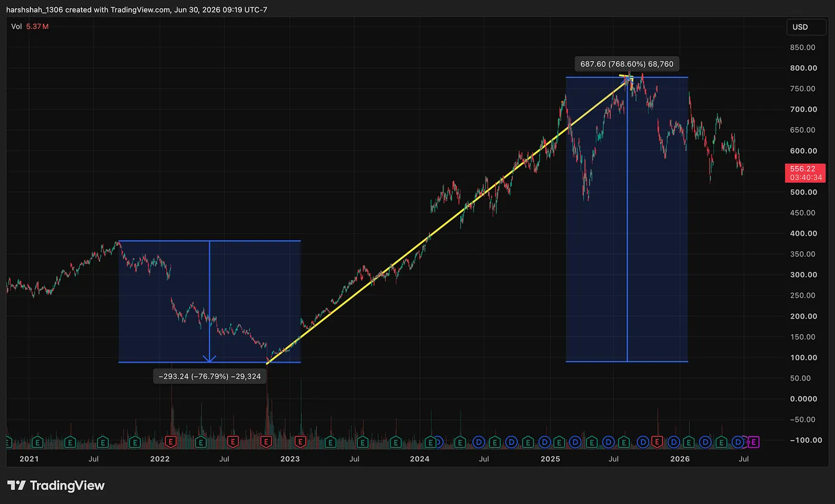
Task: Click the red 556.22 current price label
Action: coord(806,173)
